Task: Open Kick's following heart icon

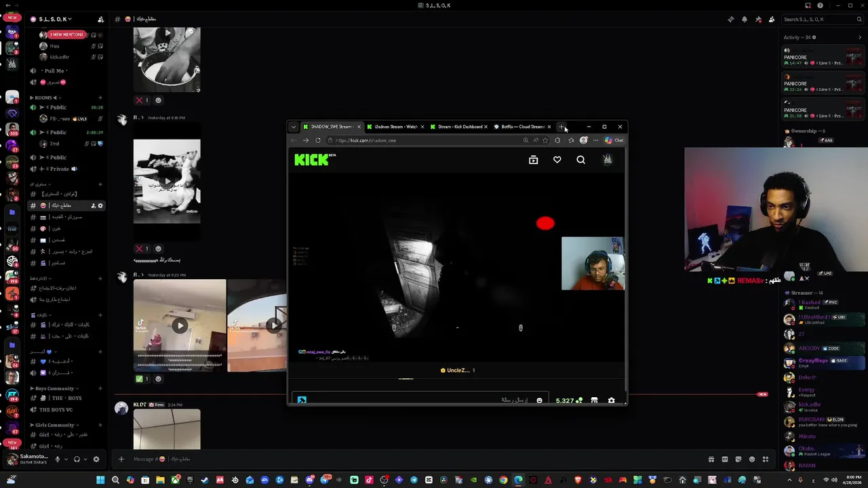Action: (557, 160)
